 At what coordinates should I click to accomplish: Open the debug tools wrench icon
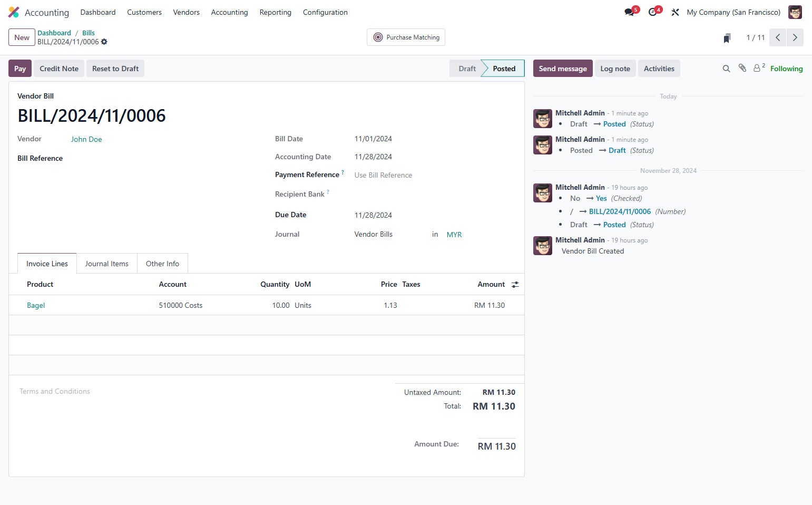pyautogui.click(x=675, y=12)
